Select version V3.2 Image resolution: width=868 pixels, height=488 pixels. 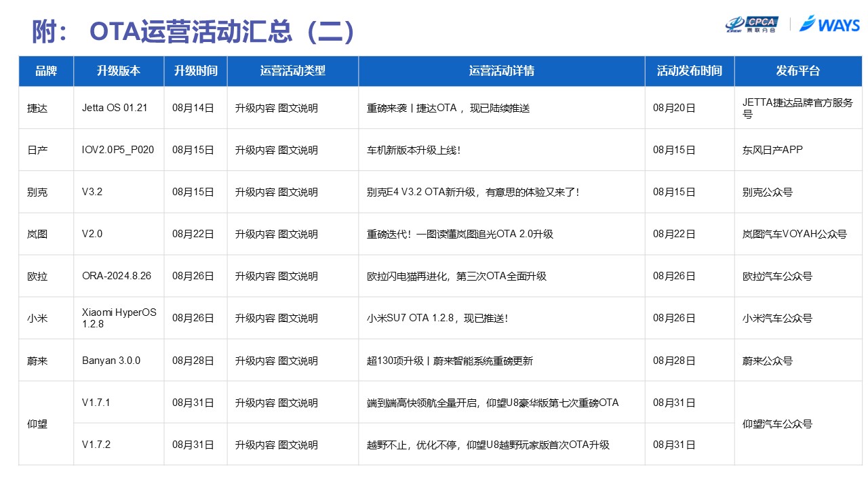pyautogui.click(x=92, y=192)
